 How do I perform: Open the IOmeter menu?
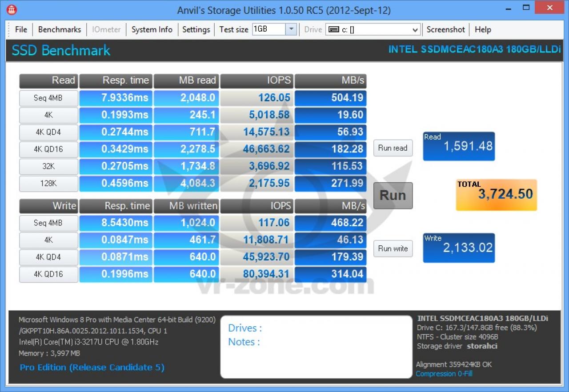click(x=106, y=29)
